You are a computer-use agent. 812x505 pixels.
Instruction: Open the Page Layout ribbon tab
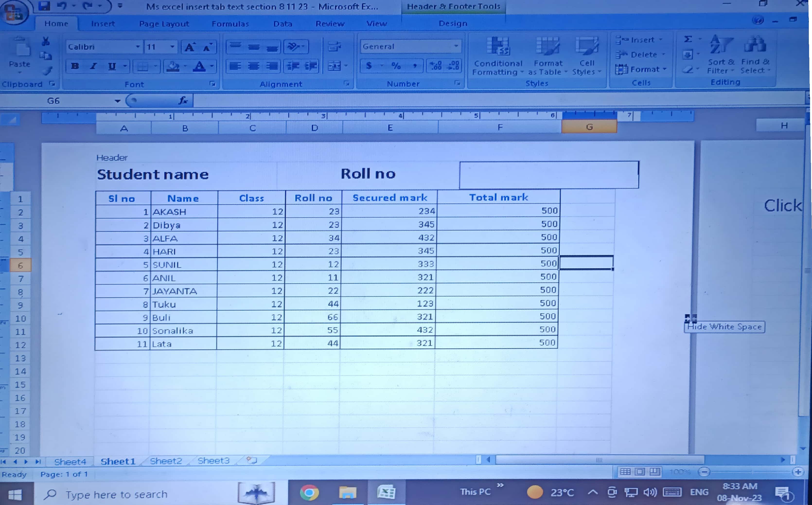point(164,24)
